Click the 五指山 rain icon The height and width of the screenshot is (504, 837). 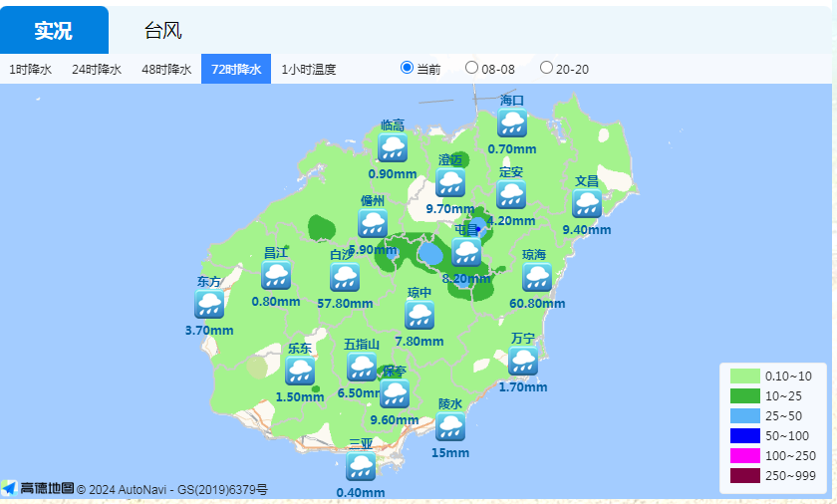[x=362, y=367]
